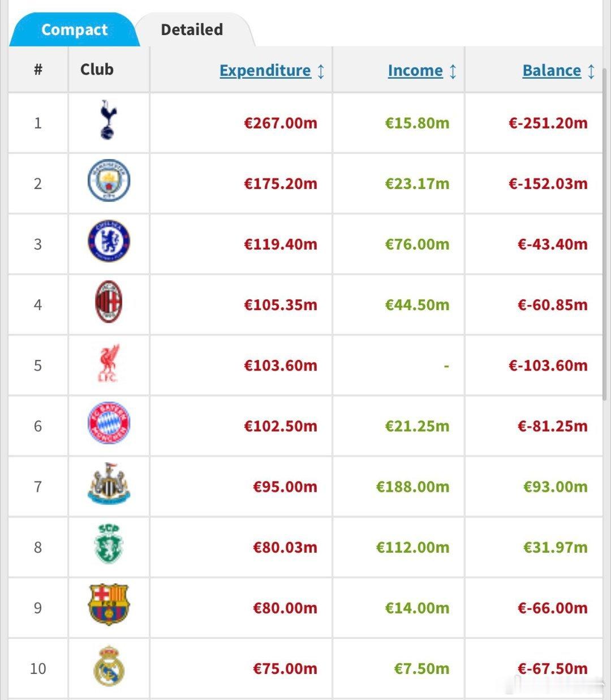Click the AC Milan club logo
Viewport: 611px width, 700px height.
point(108,302)
